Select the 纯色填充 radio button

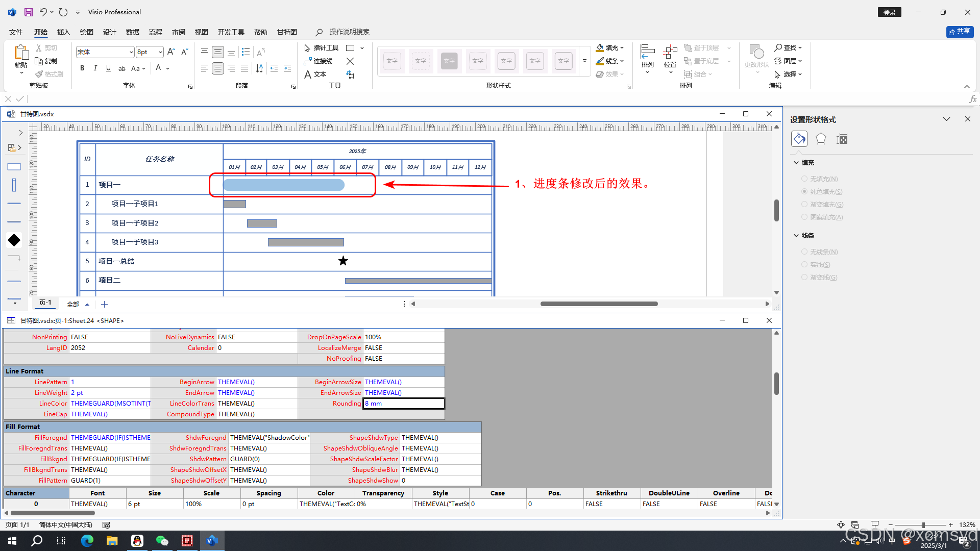[804, 191]
